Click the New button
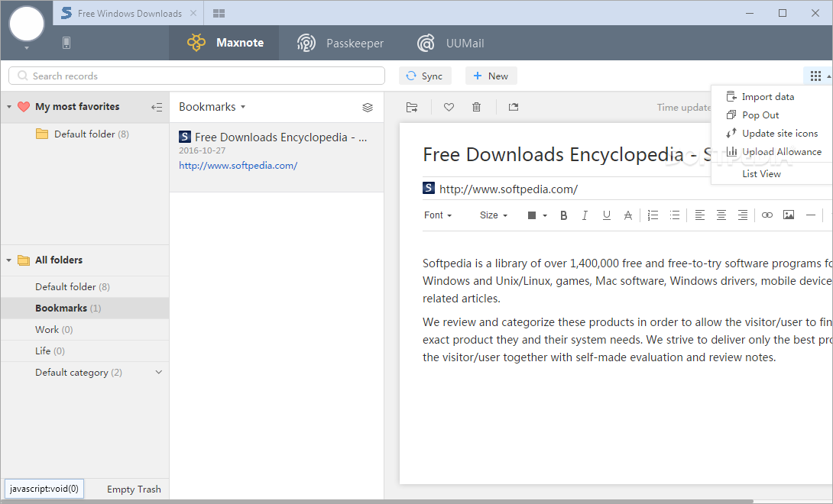Viewport: 833px width, 504px height. 491,76
